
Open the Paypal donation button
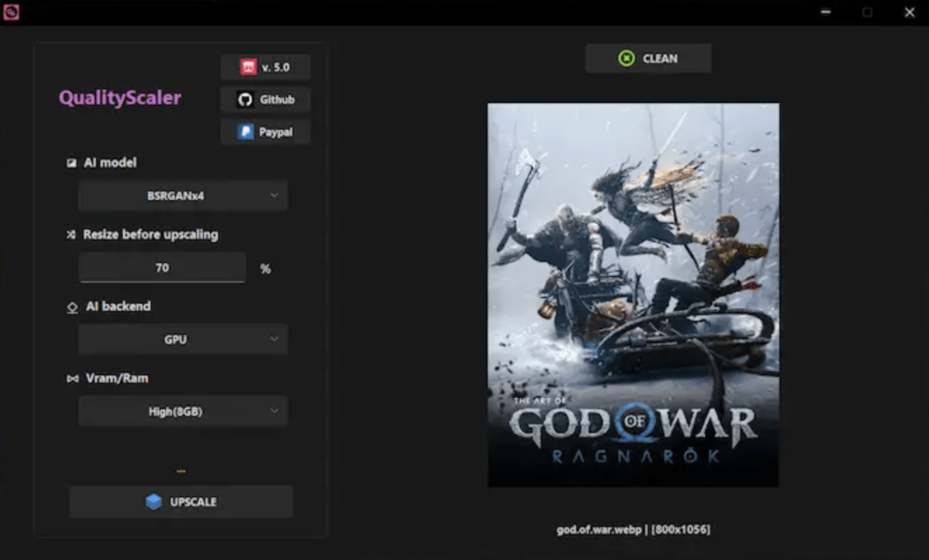265,132
